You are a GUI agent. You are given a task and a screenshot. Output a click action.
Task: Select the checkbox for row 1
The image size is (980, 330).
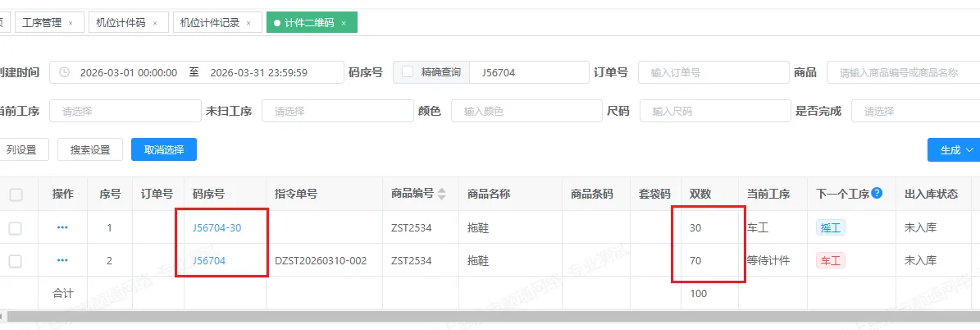[x=16, y=227]
